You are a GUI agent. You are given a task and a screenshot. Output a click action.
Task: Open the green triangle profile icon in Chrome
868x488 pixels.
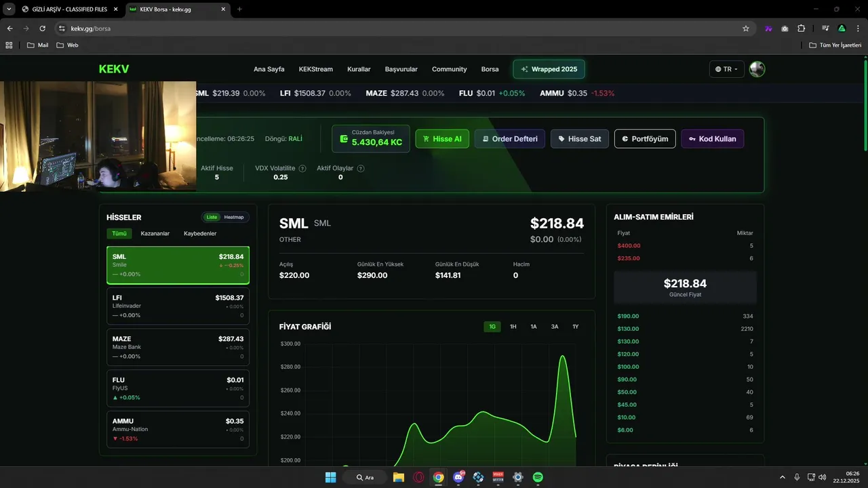pyautogui.click(x=842, y=28)
